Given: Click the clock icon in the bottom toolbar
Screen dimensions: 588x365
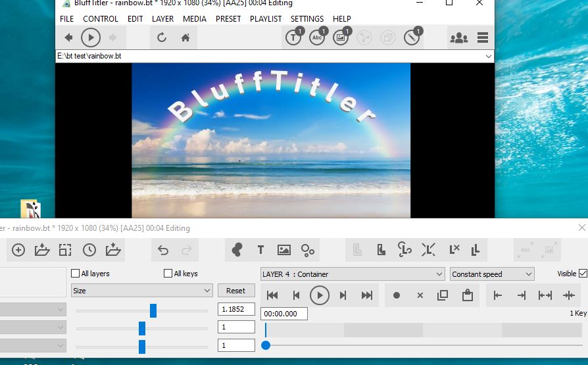Looking at the screenshot, I should pyautogui.click(x=89, y=250).
